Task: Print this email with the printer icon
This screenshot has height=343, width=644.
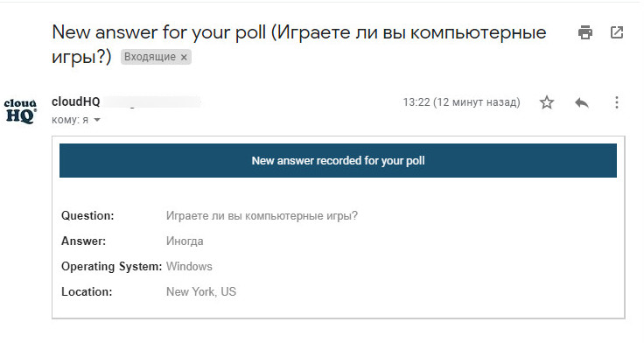Action: (x=584, y=32)
